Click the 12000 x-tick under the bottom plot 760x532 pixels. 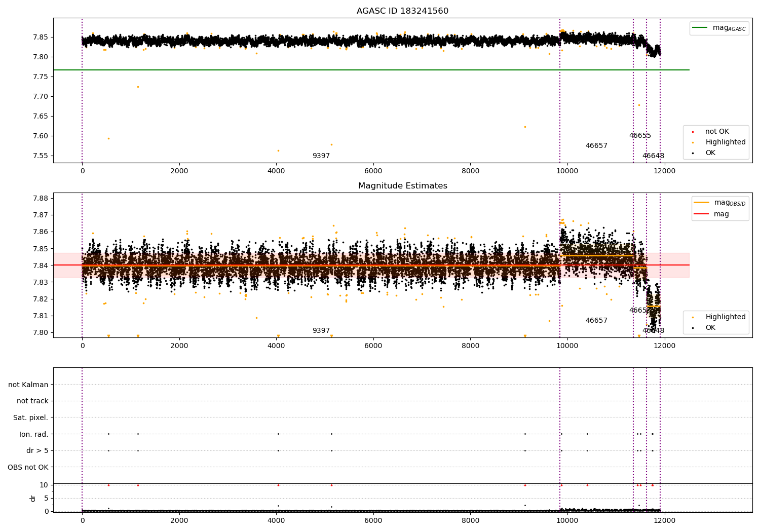pos(664,521)
